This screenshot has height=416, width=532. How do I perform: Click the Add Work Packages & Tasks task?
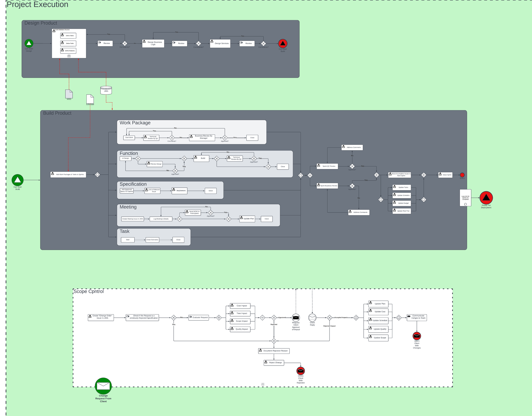pyautogui.click(x=68, y=175)
